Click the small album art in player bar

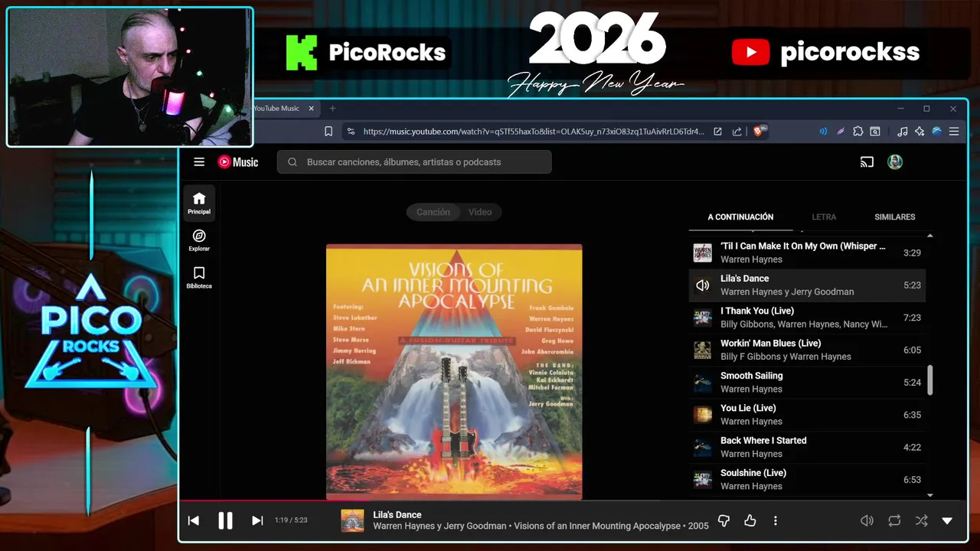pyautogui.click(x=352, y=520)
